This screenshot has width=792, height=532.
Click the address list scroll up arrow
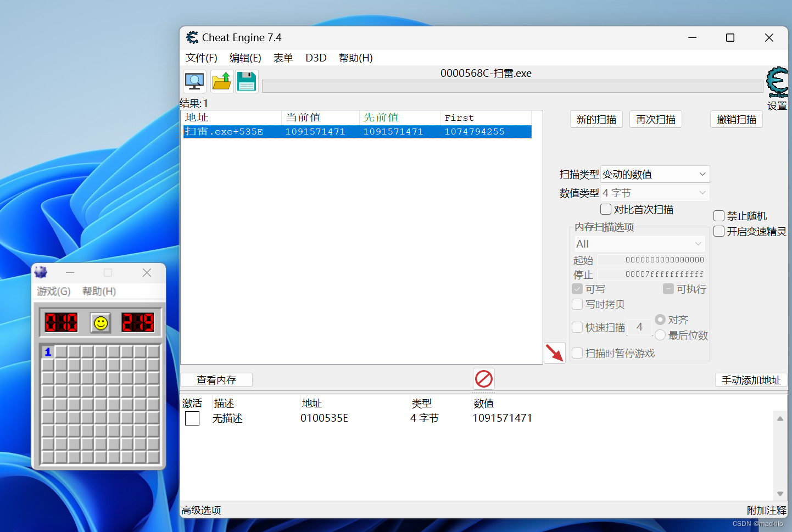[780, 418]
